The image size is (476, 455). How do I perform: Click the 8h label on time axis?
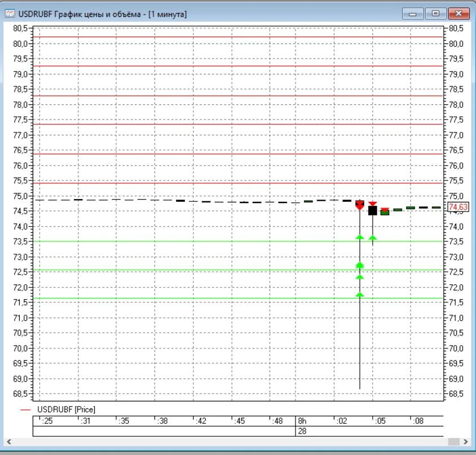click(302, 421)
